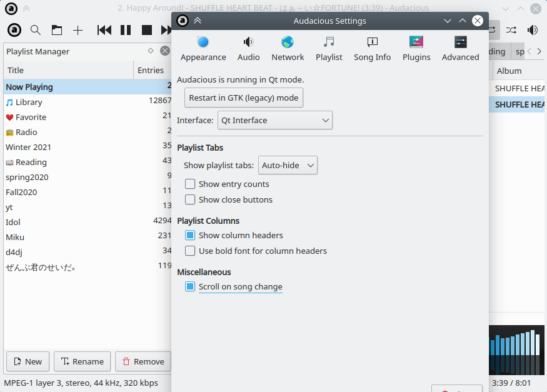Image resolution: width=547 pixels, height=392 pixels.
Task: Click the Settings window menu icon
Action: point(183,21)
